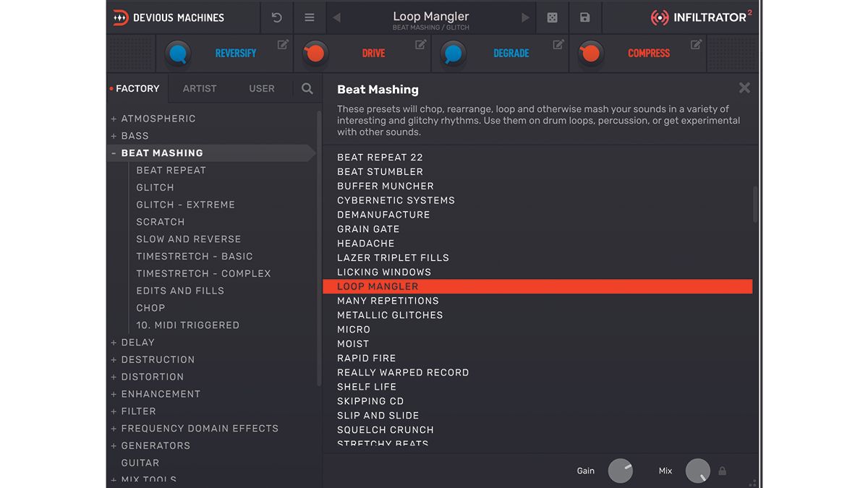Load the Rapid Fire preset
Image resolution: width=868 pixels, height=488 pixels.
tap(366, 358)
